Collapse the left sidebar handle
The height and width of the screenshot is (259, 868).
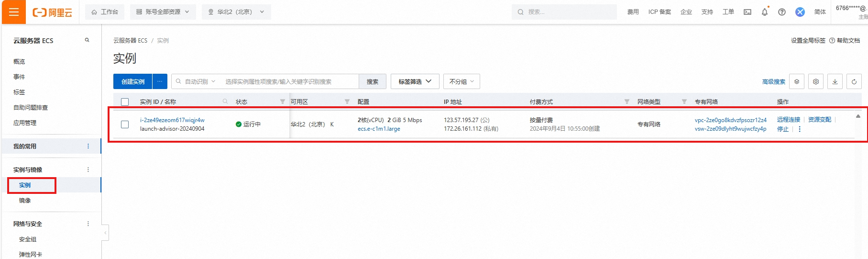click(105, 233)
